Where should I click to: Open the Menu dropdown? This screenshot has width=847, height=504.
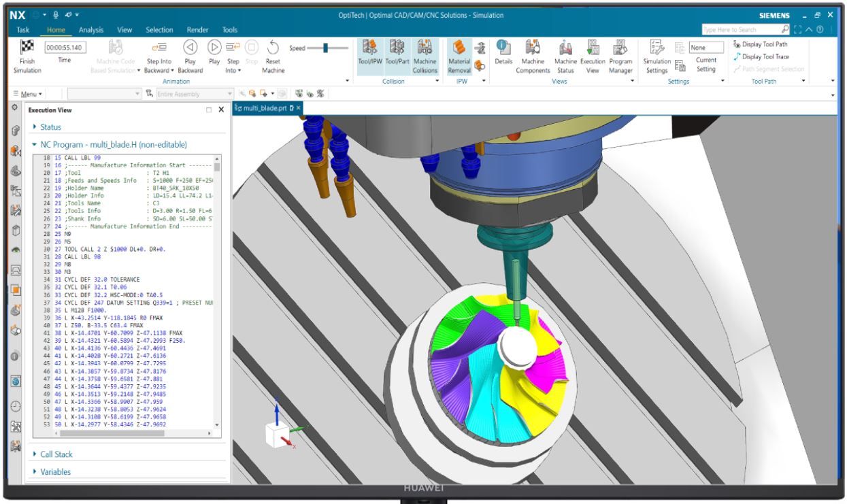click(29, 94)
